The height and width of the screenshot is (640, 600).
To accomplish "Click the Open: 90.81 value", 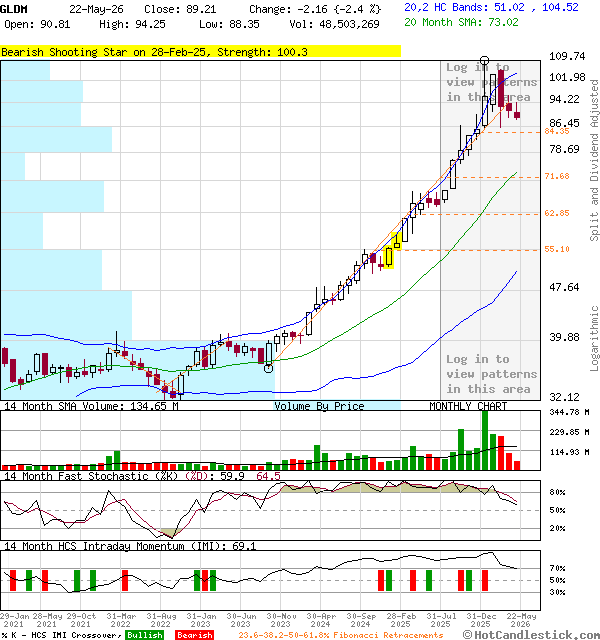I will coord(37,24).
